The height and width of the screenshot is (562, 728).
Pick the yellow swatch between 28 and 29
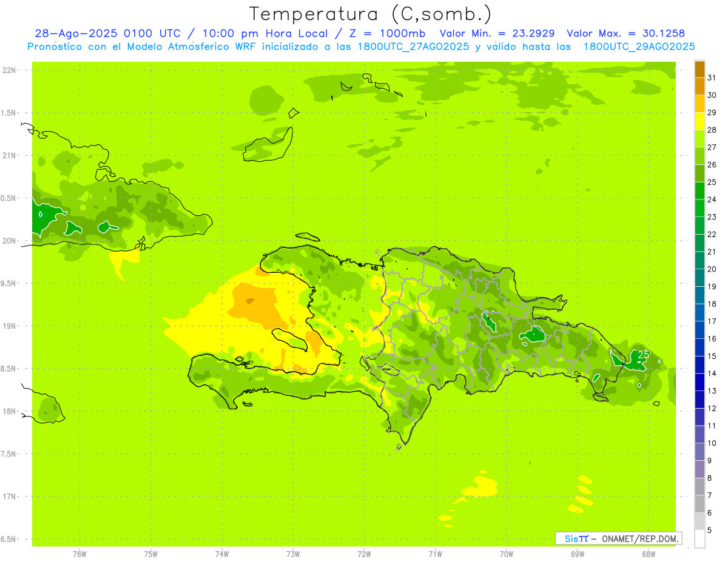coord(699,121)
